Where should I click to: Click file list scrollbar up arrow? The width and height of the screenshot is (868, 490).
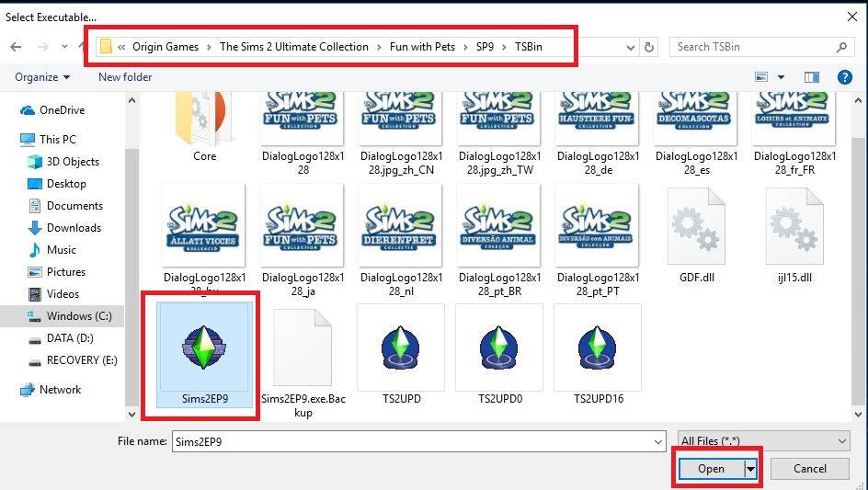(x=858, y=101)
